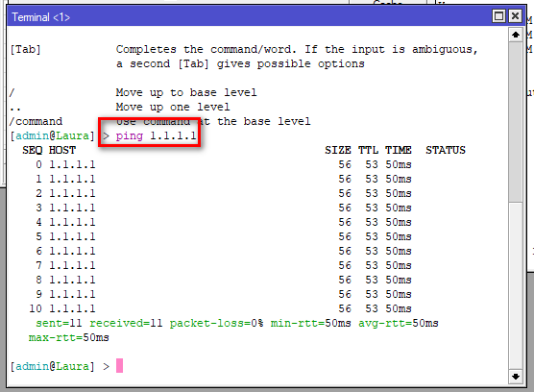The height and width of the screenshot is (392, 534).
Task: Click the terminal vertical scrollbar thumb
Action: click(x=516, y=122)
